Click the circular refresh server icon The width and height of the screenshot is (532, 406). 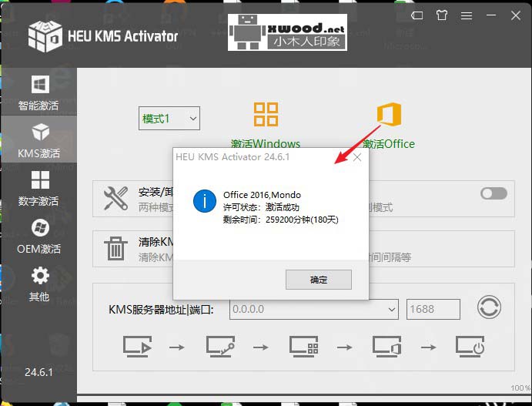[489, 307]
